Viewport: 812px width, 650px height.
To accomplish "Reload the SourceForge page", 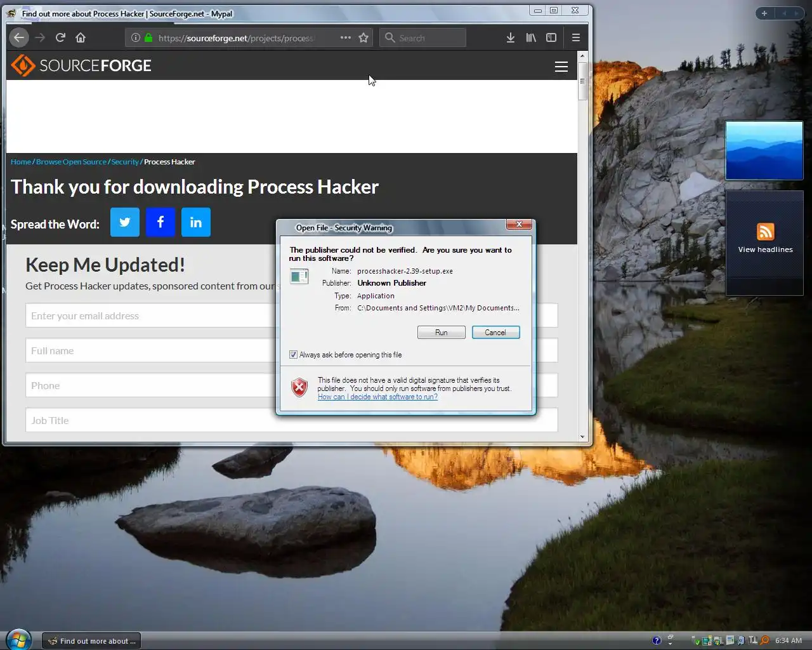I will coord(60,37).
